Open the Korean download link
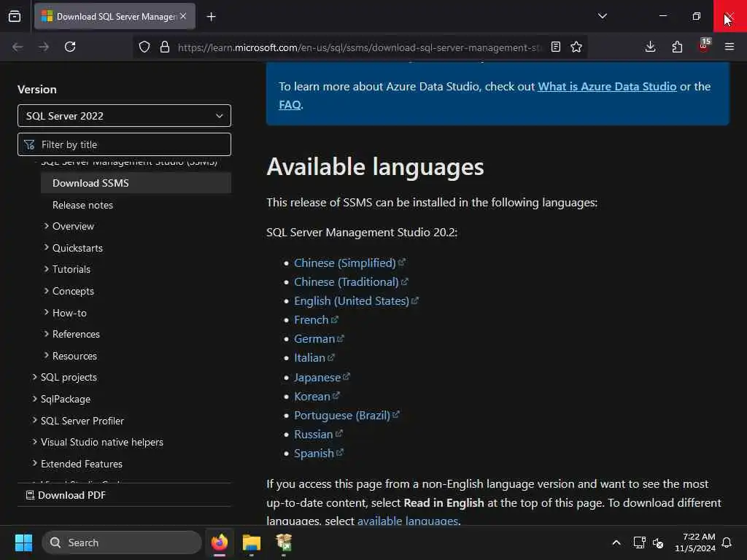This screenshot has height=560, width=747. [x=317, y=396]
